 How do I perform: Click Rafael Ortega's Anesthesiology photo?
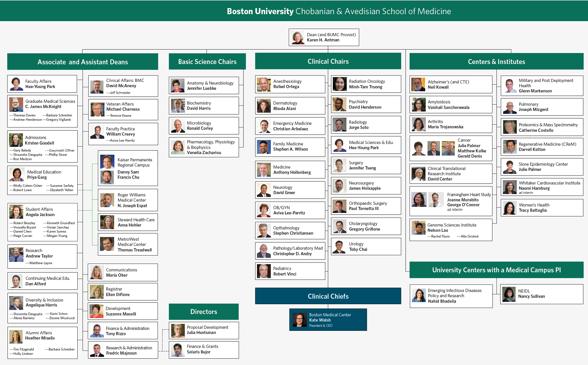[264, 85]
